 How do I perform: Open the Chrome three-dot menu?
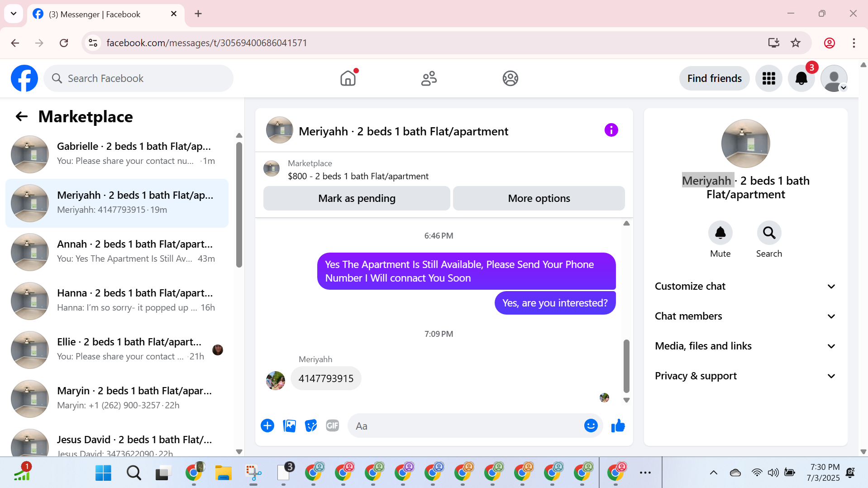(854, 43)
